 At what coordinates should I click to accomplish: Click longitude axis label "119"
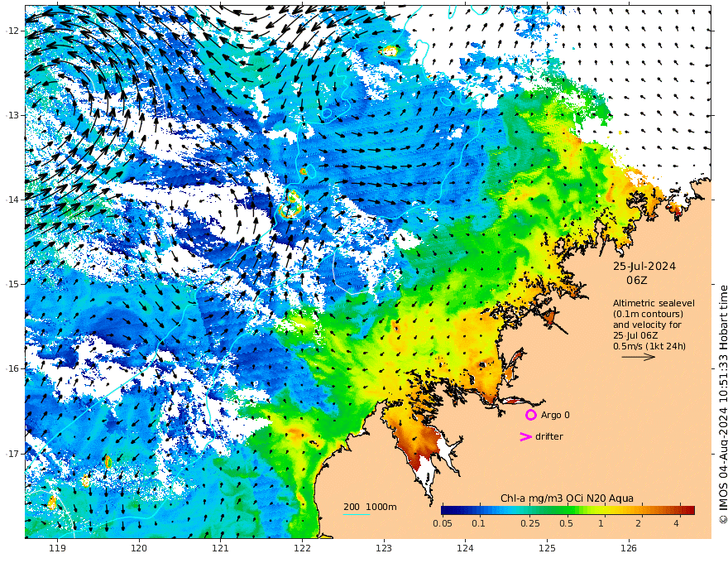tap(58, 548)
